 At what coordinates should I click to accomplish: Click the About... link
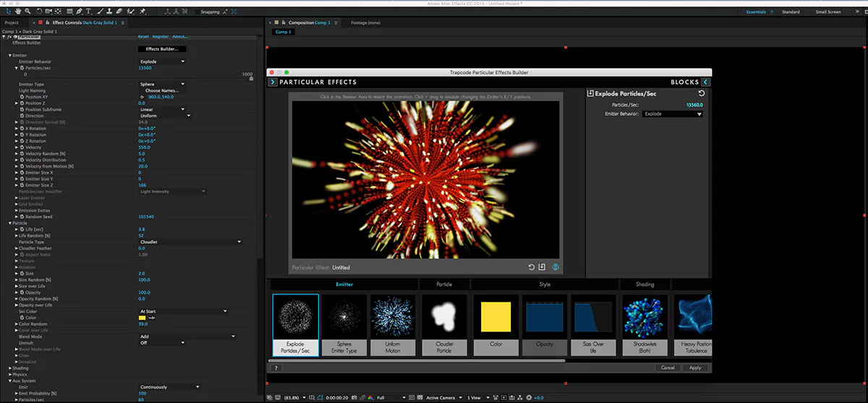[180, 36]
